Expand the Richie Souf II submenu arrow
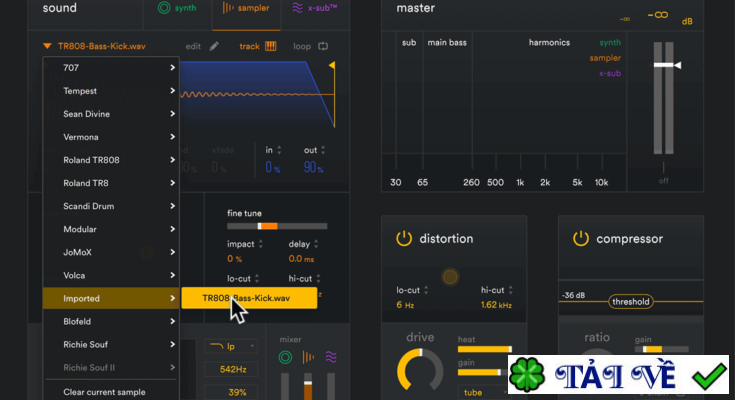The height and width of the screenshot is (400, 735). tap(172, 367)
